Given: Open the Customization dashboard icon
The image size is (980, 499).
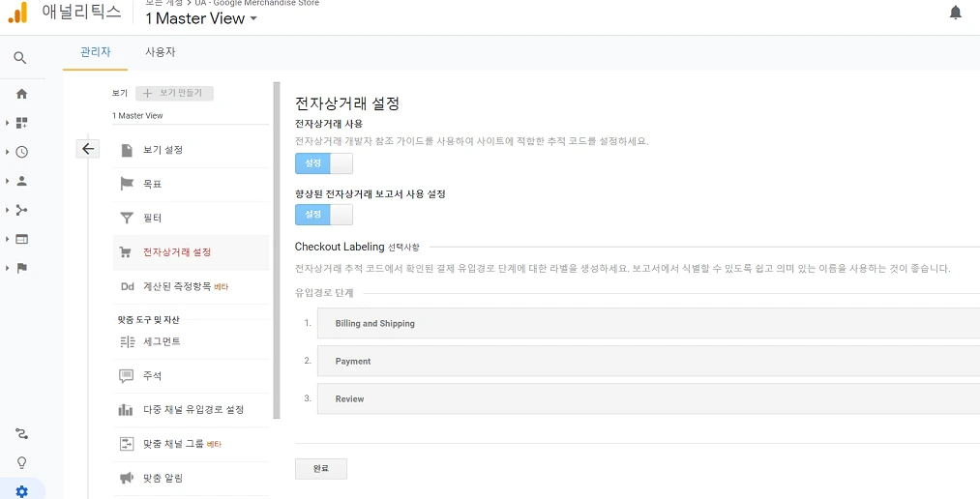Looking at the screenshot, I should pyautogui.click(x=22, y=123).
